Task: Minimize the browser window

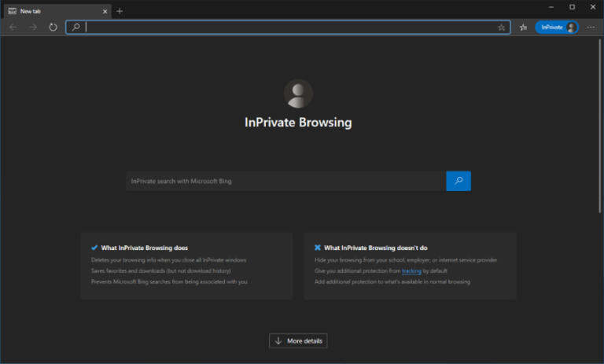Action: pyautogui.click(x=551, y=7)
